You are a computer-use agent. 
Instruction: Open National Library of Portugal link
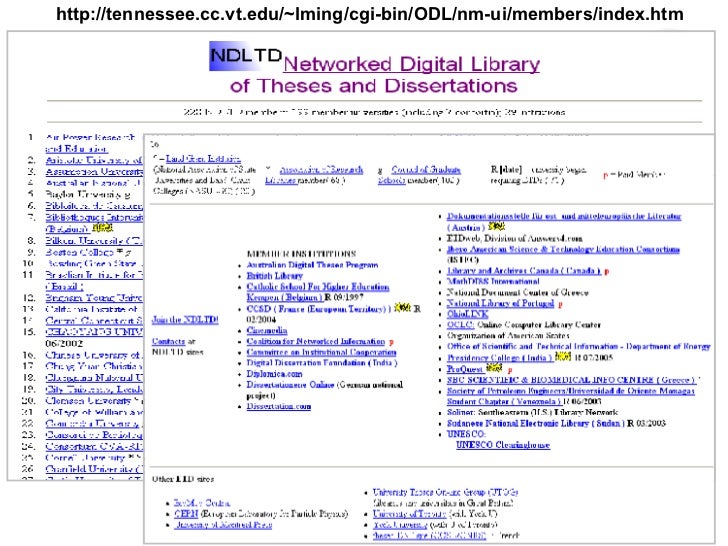(500, 303)
